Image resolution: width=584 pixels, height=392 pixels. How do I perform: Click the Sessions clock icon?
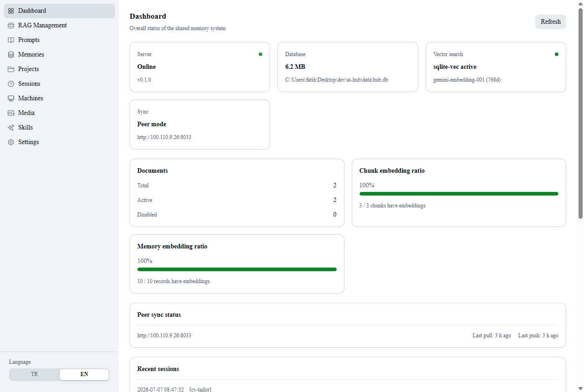pos(11,84)
